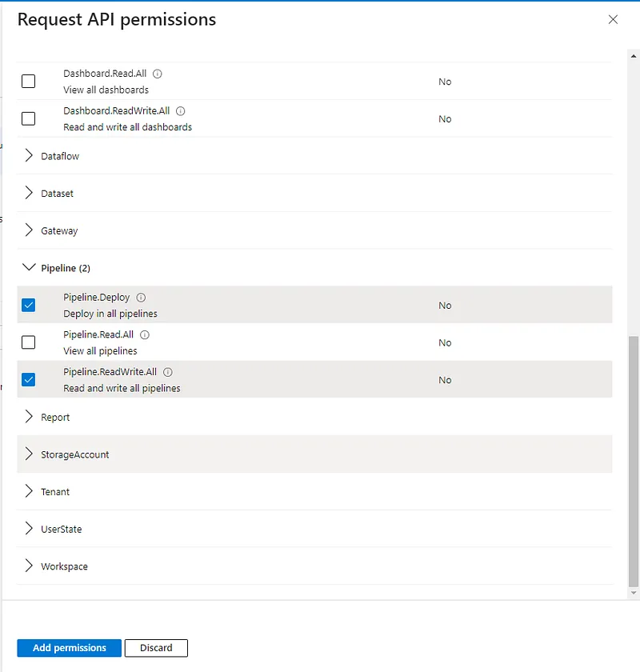Screen dimensions: 640x672
Task: Click the 'No' value in Pipeline.ReadWrite.All row
Action: [445, 380]
